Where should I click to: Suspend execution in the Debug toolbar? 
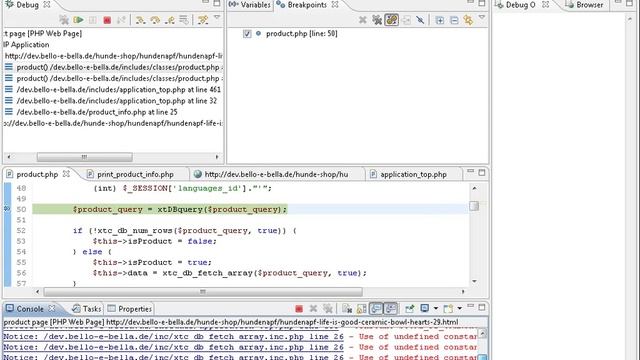(93, 20)
